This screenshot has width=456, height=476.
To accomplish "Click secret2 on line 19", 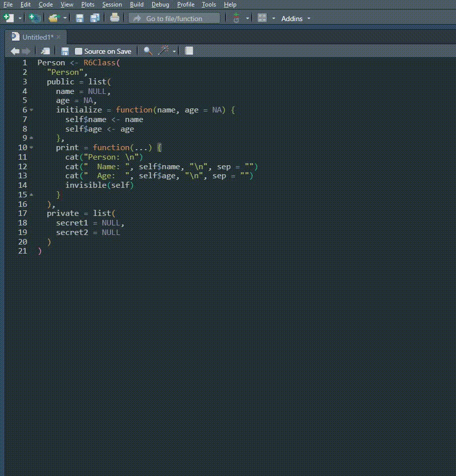I will pos(72,232).
